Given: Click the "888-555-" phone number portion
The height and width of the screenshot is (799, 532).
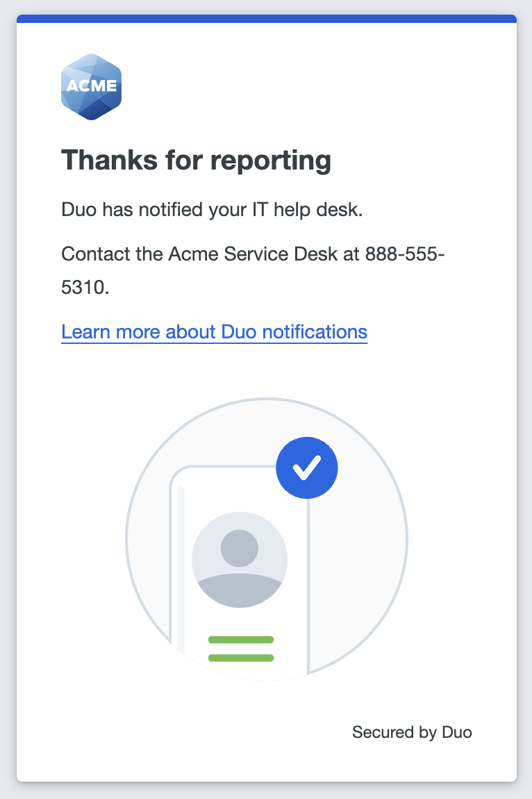Looking at the screenshot, I should (x=404, y=254).
